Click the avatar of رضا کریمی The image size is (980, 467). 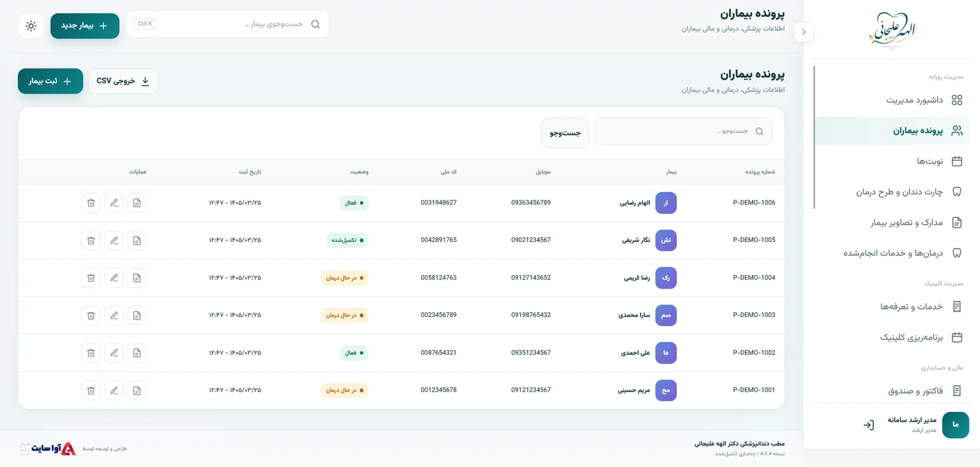[x=666, y=278]
